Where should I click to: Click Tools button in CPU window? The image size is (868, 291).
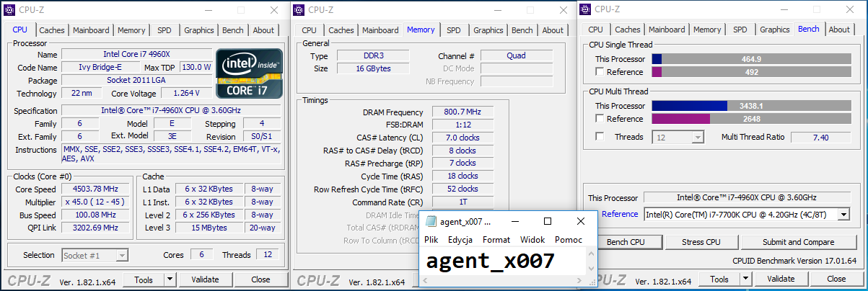pyautogui.click(x=144, y=279)
